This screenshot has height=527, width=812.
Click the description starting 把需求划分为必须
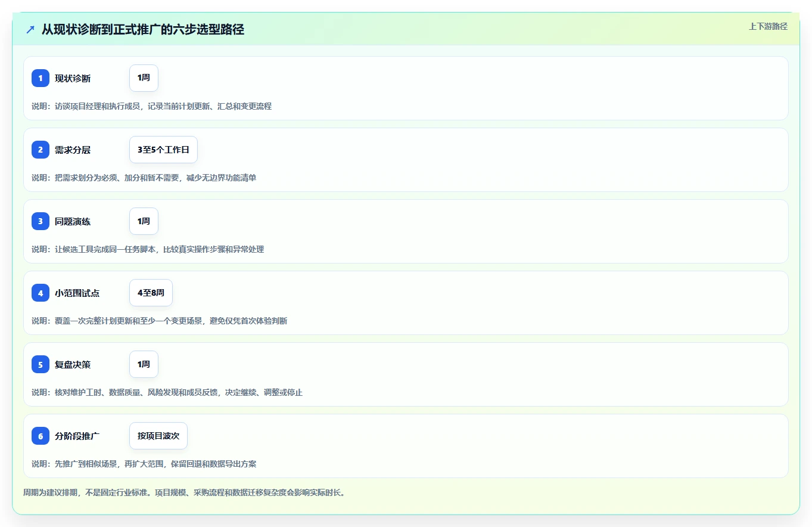point(144,178)
